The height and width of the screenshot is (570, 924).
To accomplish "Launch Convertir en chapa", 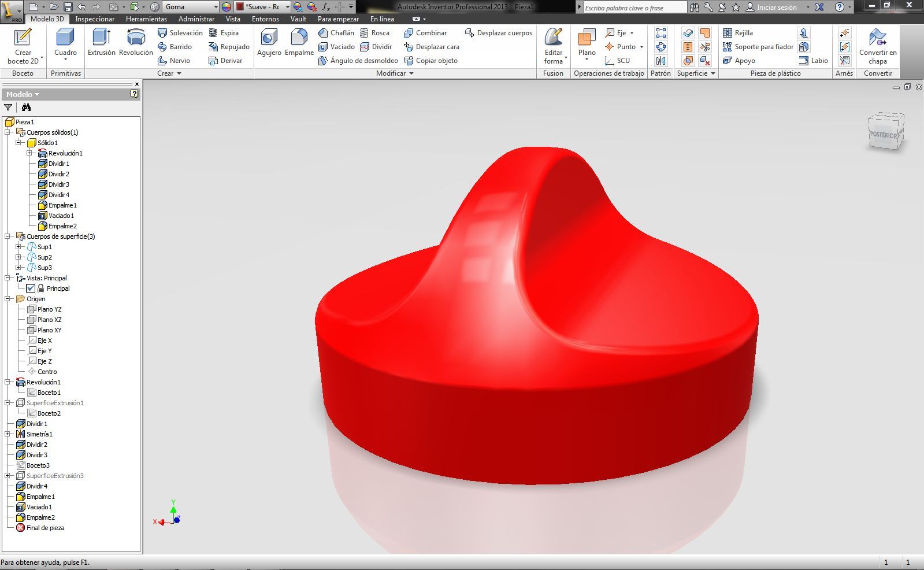I will (878, 47).
